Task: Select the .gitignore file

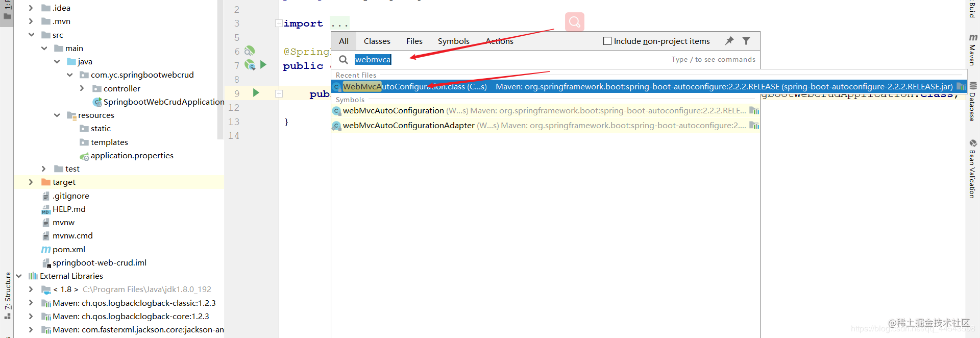Action: pos(70,196)
